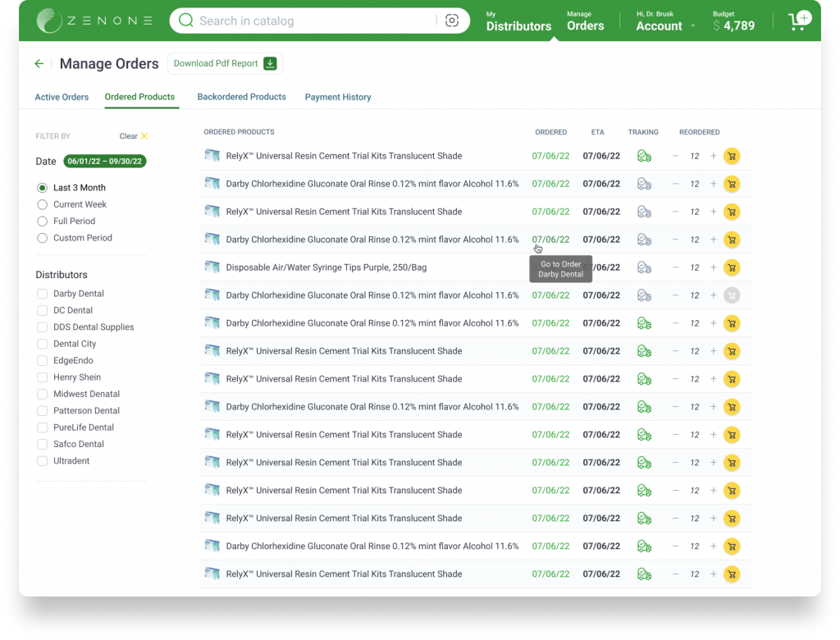Image resolution: width=840 pixels, height=640 pixels.
Task: Click the Search in catalog field
Action: point(312,21)
